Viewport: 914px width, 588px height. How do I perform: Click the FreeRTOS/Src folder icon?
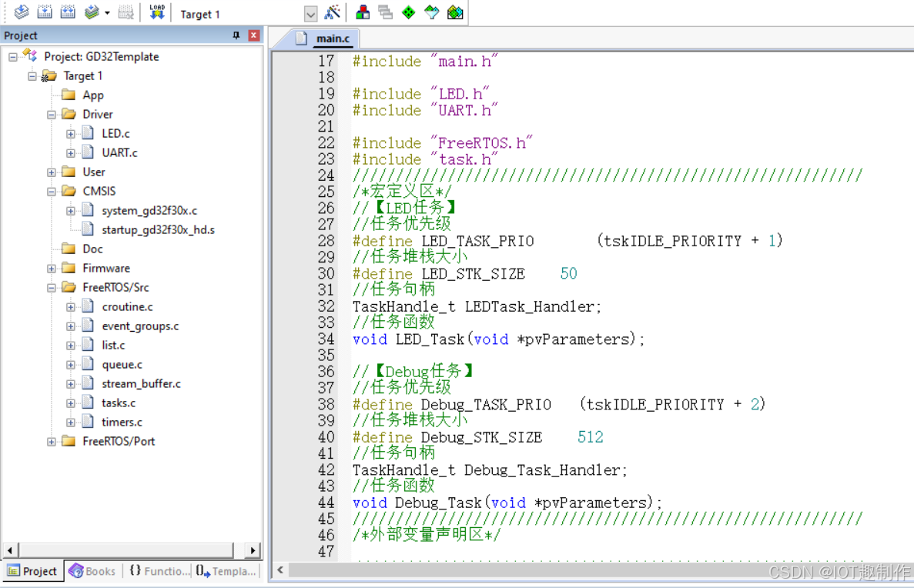tap(69, 287)
